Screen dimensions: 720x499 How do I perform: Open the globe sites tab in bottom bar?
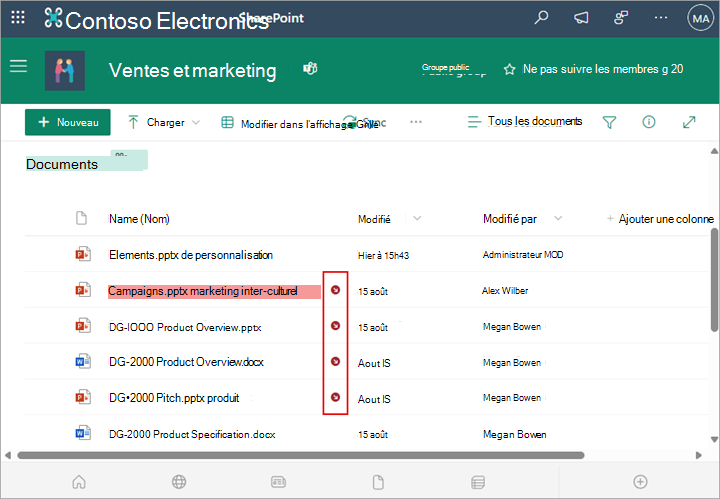tap(179, 482)
